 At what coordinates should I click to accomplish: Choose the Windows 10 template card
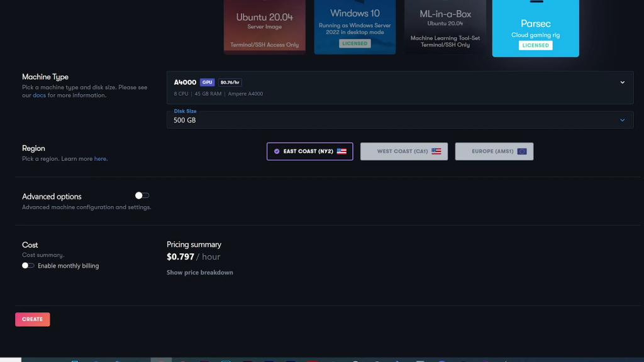[x=355, y=27]
